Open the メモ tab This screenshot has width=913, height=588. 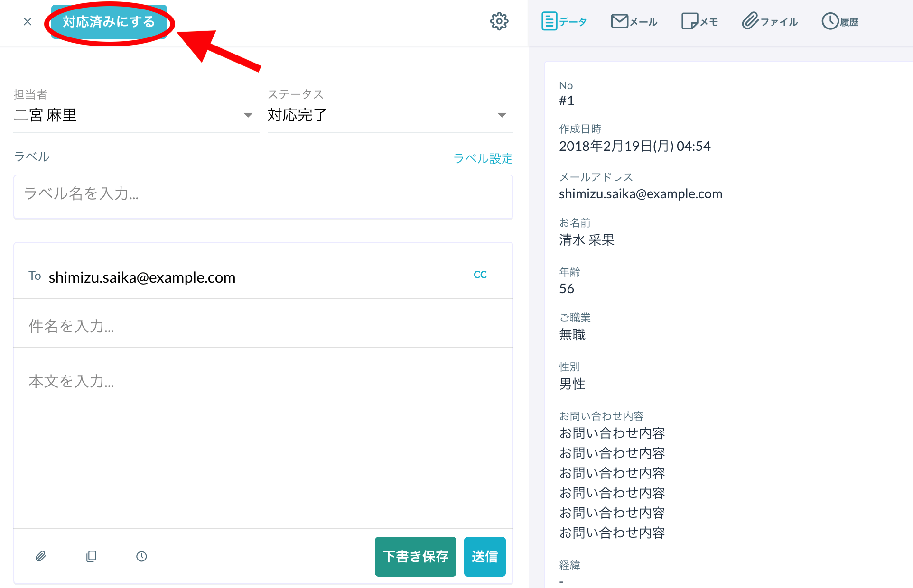pos(700,21)
